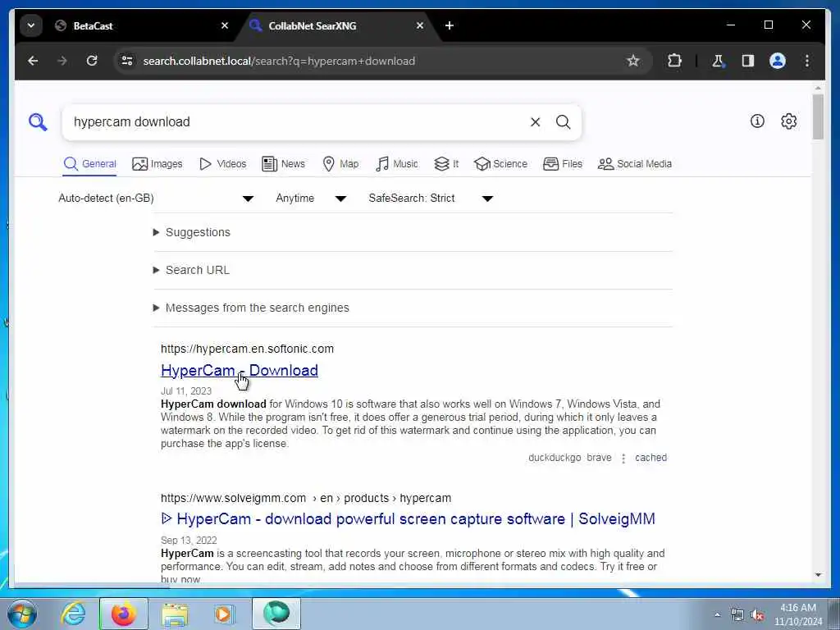Click the SearXNG magnifier logo

pos(38,121)
